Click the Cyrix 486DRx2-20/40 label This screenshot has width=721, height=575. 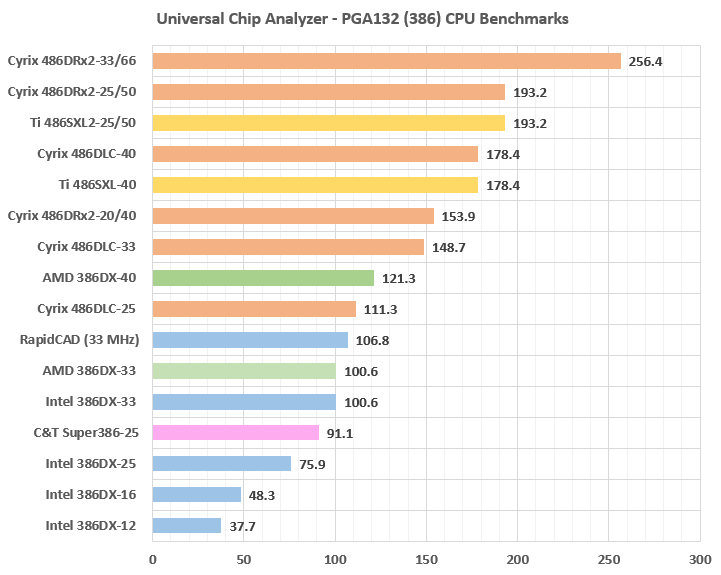pos(72,215)
